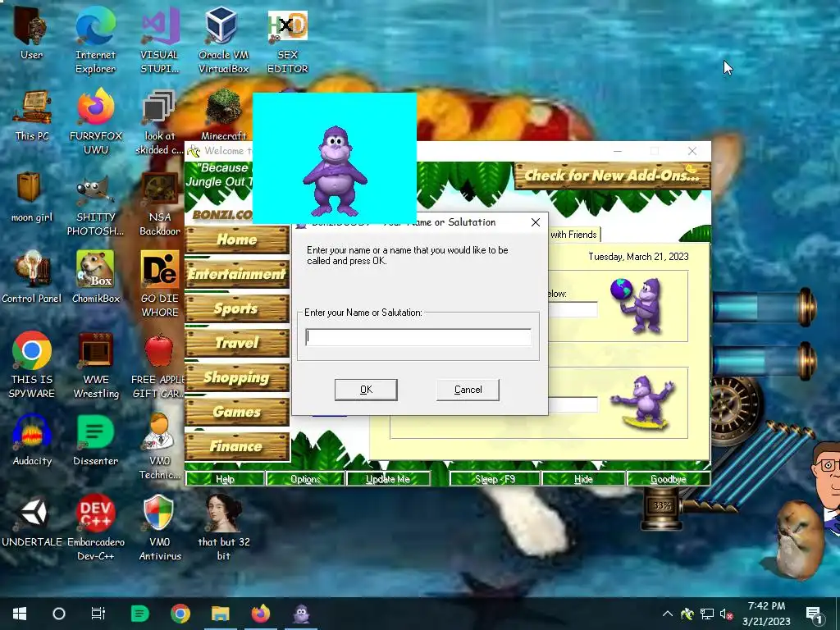Launch Dissenter desktop icon

pyautogui.click(x=95, y=440)
